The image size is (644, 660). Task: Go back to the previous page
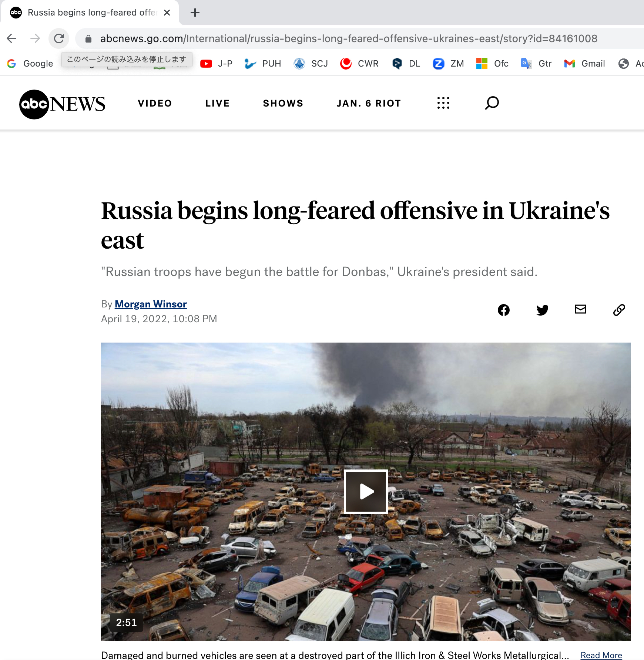[12, 38]
